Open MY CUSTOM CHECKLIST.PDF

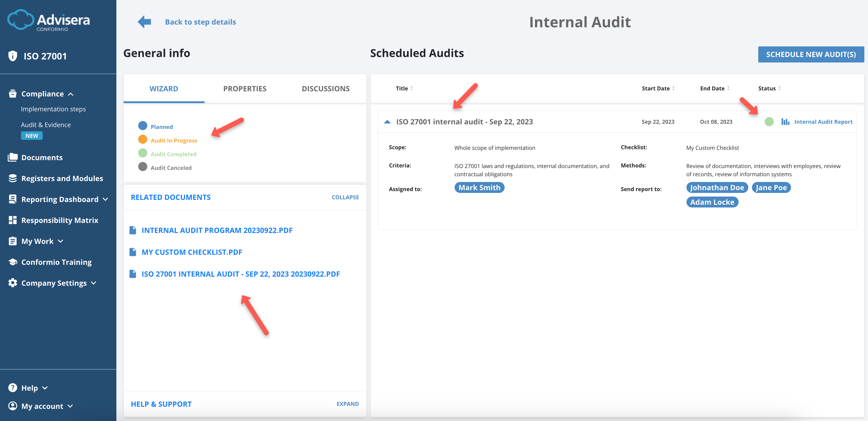192,252
